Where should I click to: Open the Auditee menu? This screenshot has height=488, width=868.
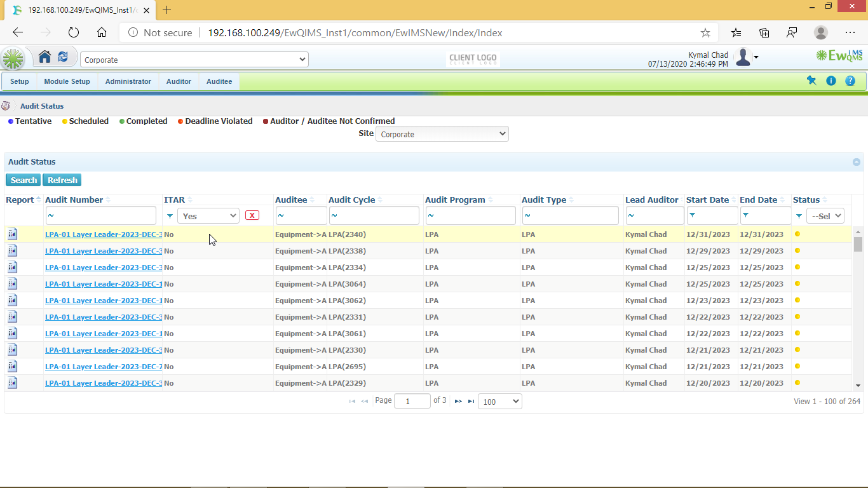[219, 81]
